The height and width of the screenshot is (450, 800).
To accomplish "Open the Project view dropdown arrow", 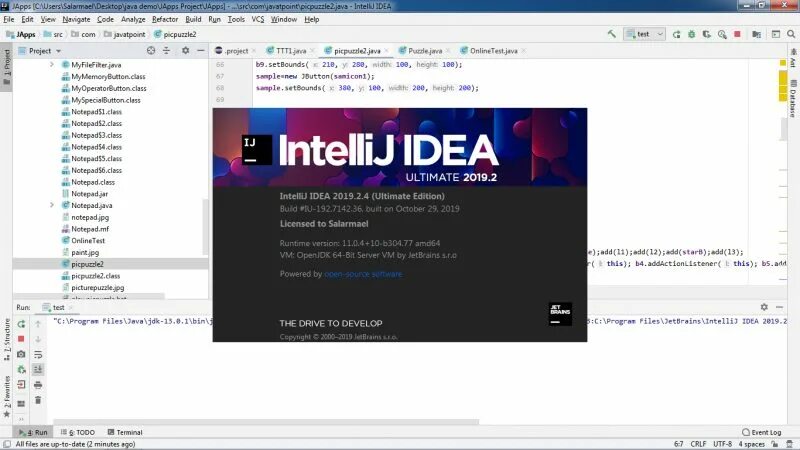I will pyautogui.click(x=58, y=51).
